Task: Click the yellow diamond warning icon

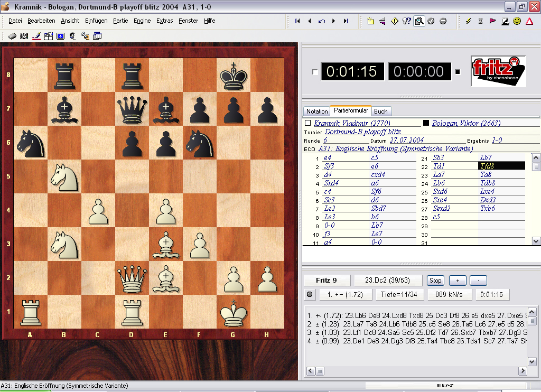Action: tap(394, 21)
